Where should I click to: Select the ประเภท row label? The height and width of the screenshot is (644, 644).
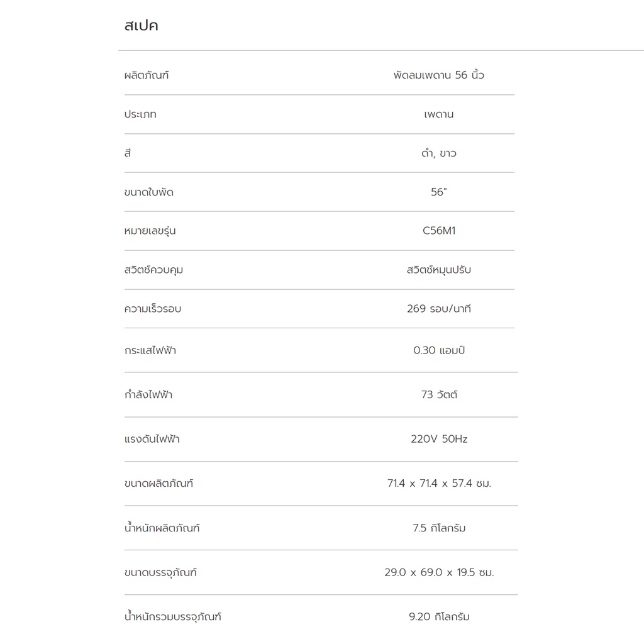140,114
